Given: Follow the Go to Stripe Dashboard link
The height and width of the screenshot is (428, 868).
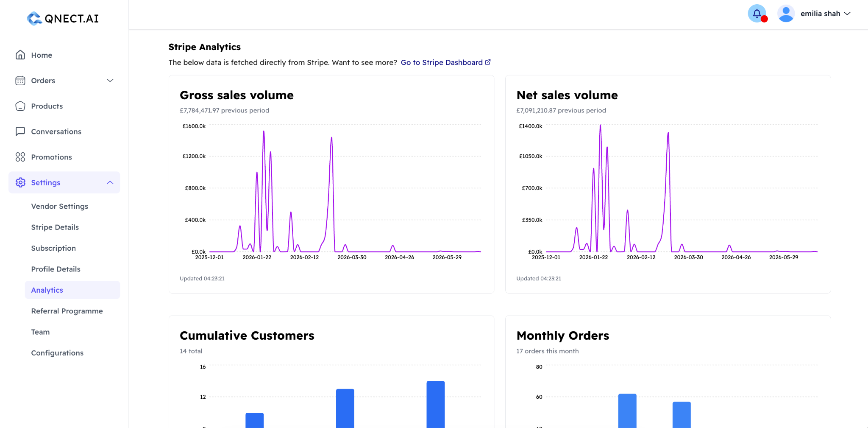Looking at the screenshot, I should 445,62.
